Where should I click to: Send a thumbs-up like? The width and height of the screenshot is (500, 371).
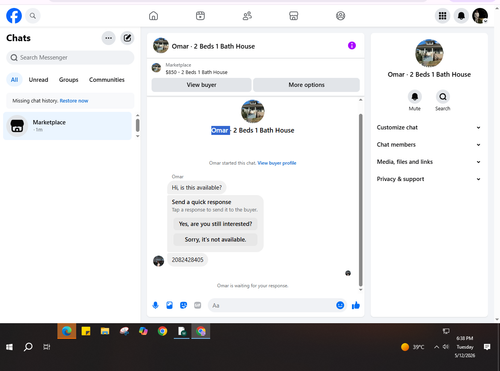356,305
